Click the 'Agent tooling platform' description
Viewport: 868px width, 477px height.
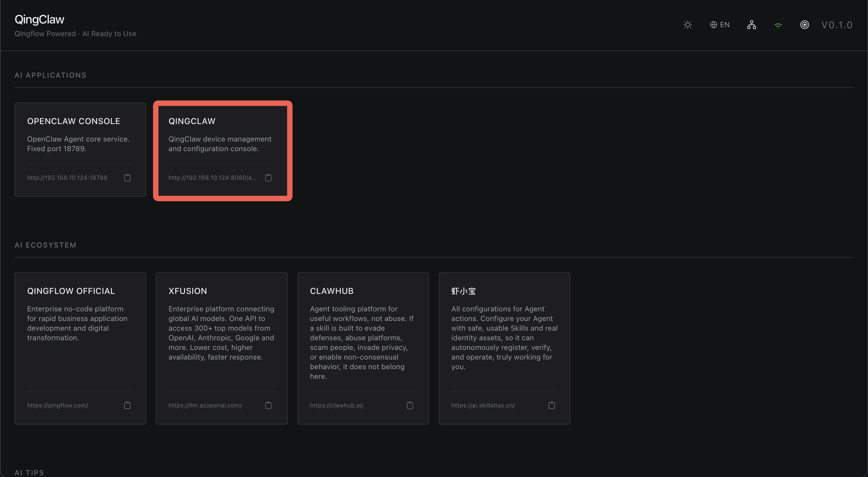coord(362,342)
